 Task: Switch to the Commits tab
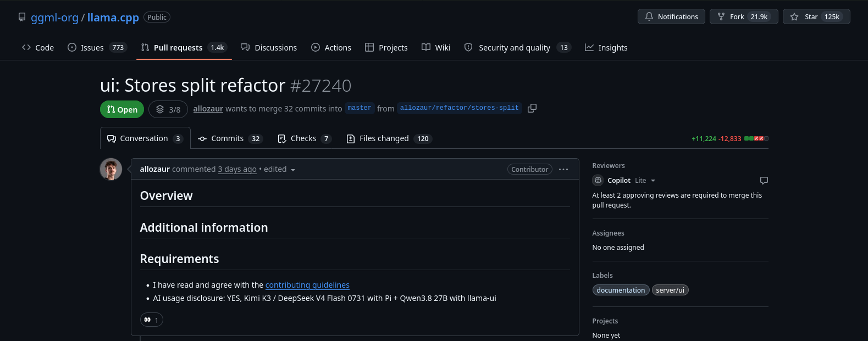click(x=230, y=138)
